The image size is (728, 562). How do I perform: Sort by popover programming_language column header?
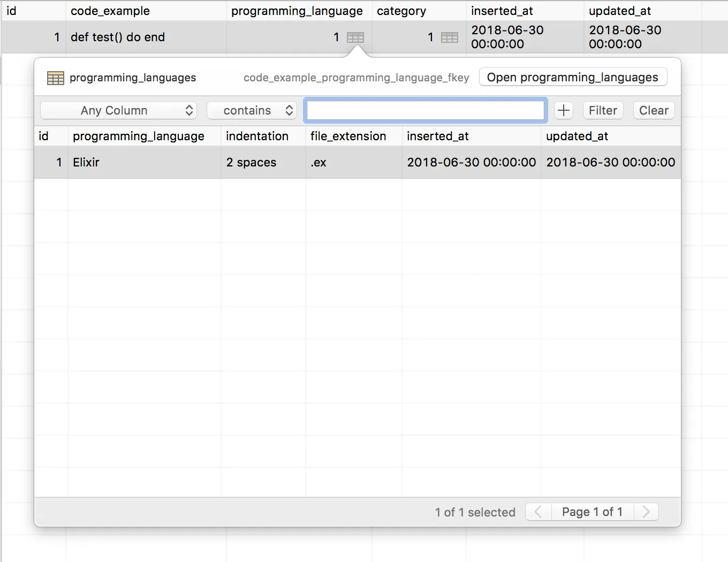145,136
